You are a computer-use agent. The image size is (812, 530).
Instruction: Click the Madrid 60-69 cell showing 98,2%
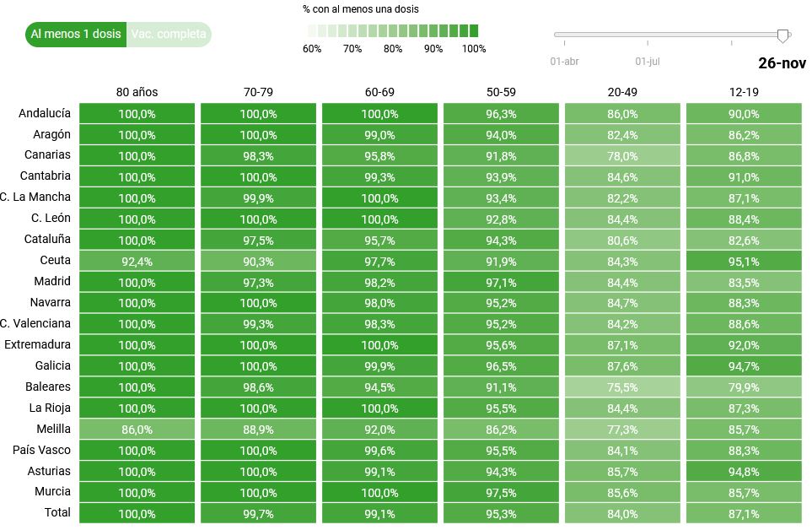pyautogui.click(x=379, y=282)
